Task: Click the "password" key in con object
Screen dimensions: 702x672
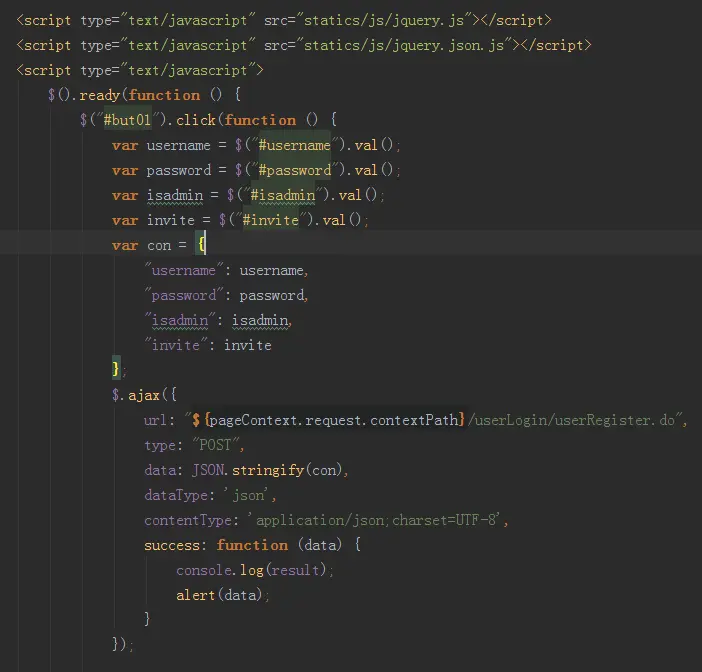Action: [184, 295]
